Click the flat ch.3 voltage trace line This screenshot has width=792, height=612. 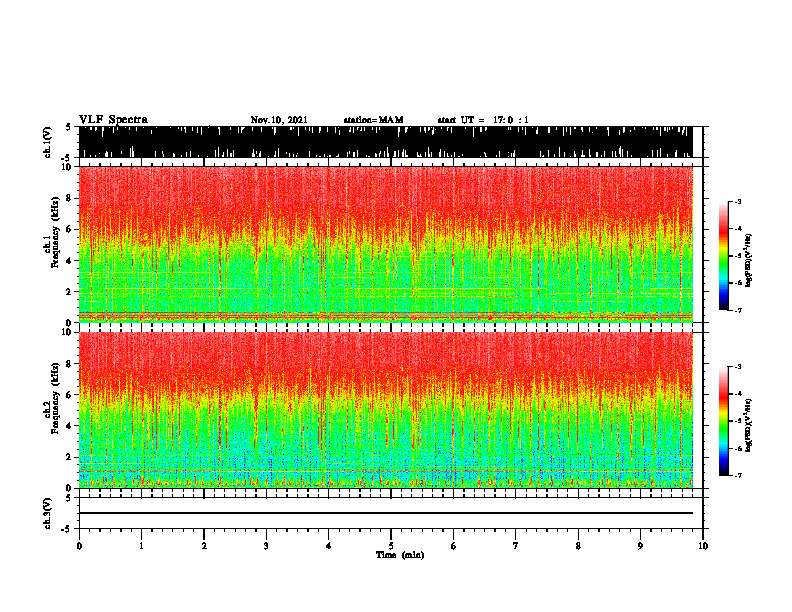click(x=385, y=513)
